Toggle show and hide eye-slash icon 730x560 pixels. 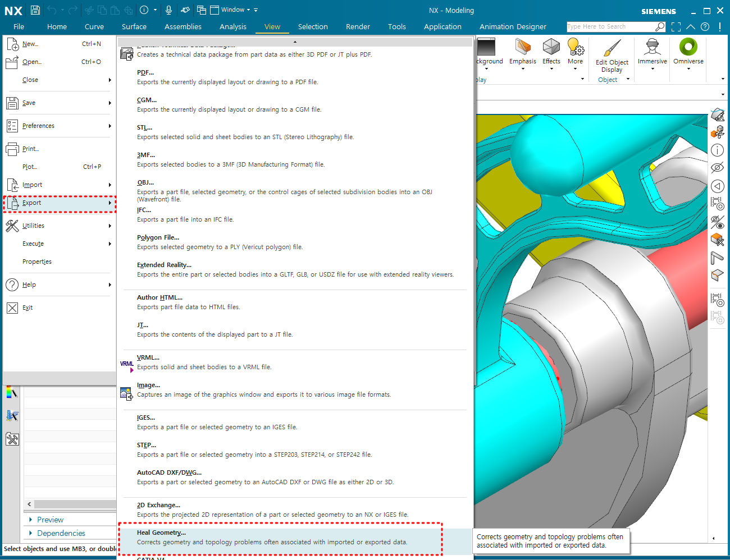coord(718,222)
